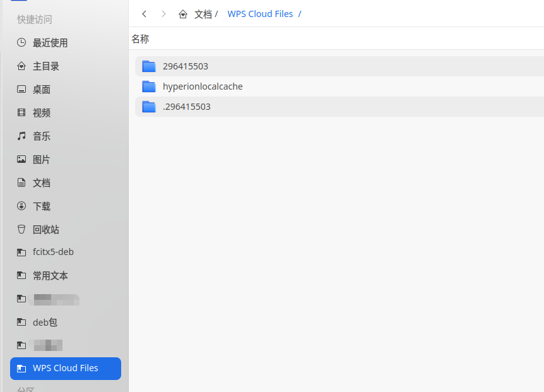This screenshot has height=392, width=544.
Task: Click the music note icon beside 音乐
Action: click(x=21, y=136)
